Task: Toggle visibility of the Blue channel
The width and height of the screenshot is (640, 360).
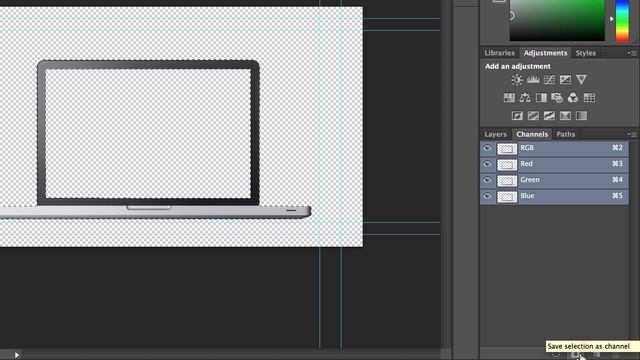Action: click(x=487, y=196)
